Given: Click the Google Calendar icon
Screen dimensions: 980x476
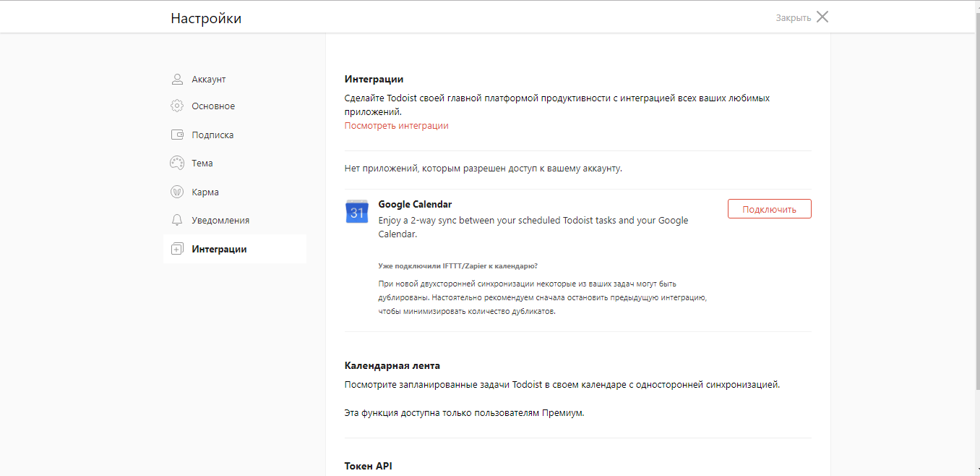Looking at the screenshot, I should click(357, 211).
